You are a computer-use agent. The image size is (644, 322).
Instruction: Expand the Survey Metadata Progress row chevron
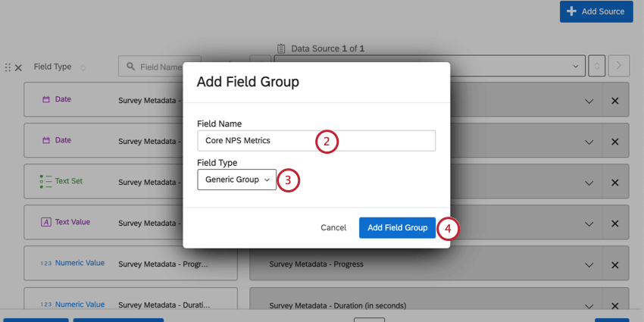pos(589,264)
